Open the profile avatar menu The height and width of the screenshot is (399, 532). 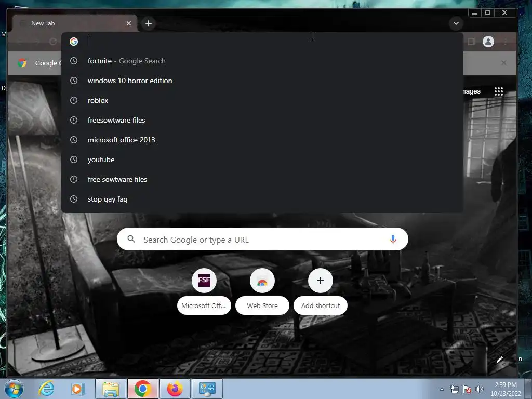coord(488,42)
